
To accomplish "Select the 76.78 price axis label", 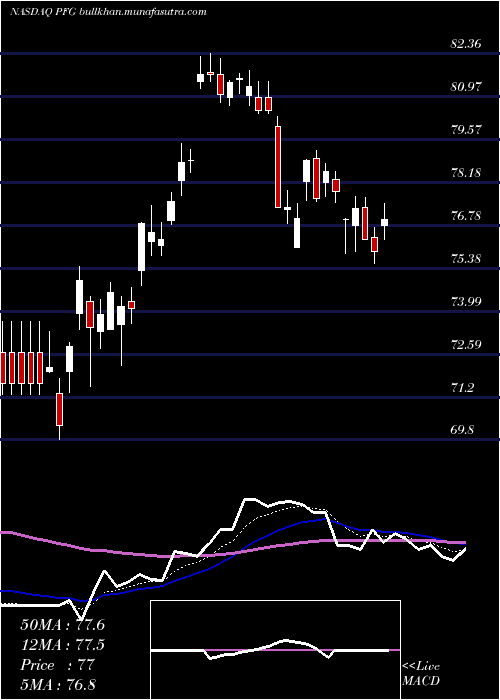I will point(466,216).
